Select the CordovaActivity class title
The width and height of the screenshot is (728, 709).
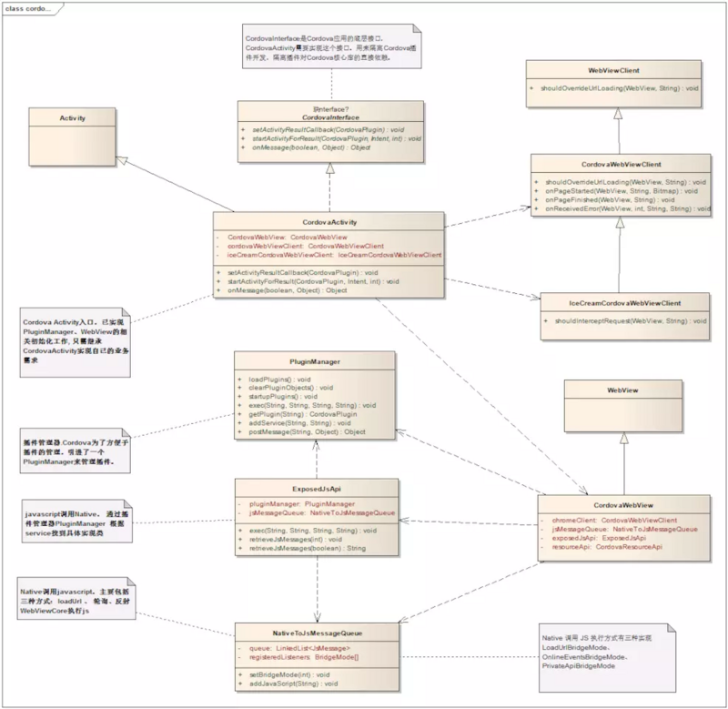coord(329,222)
